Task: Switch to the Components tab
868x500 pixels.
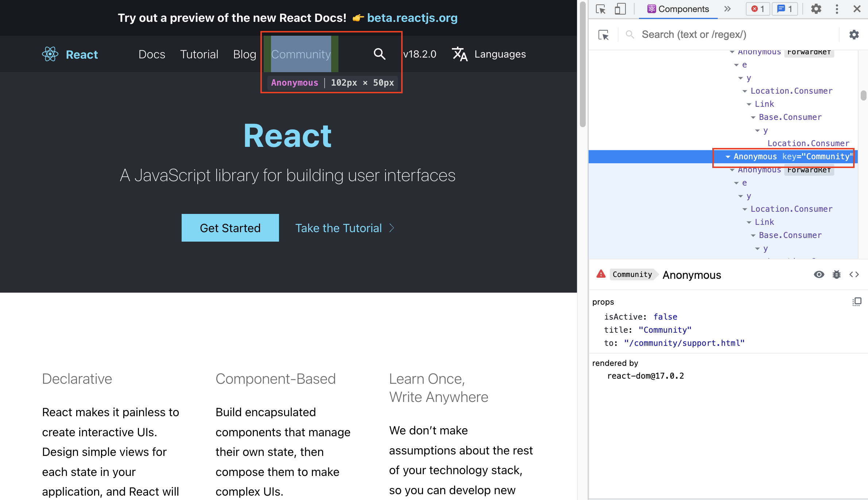Action: (678, 9)
